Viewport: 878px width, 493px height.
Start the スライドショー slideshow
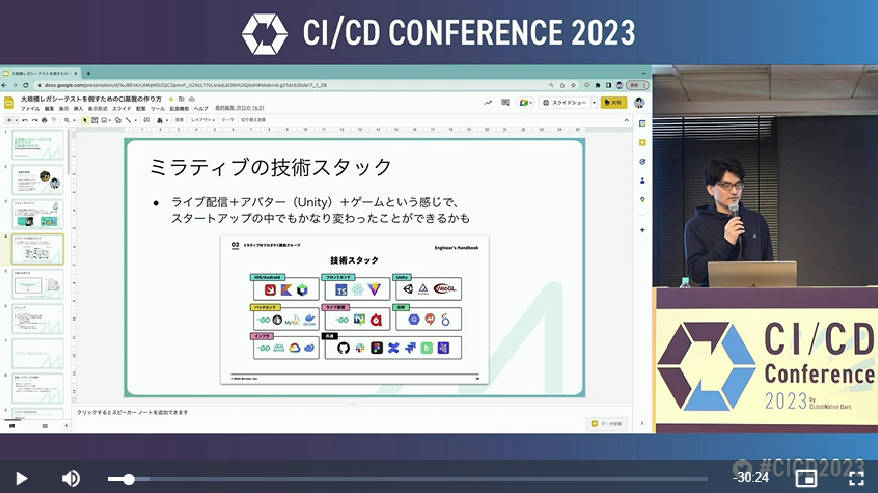click(564, 103)
